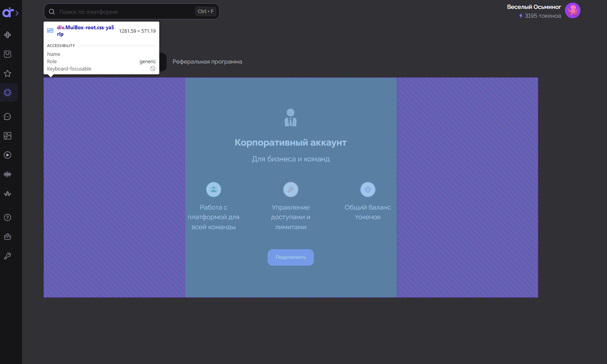Click the 3195 токенов balance

pyautogui.click(x=540, y=16)
